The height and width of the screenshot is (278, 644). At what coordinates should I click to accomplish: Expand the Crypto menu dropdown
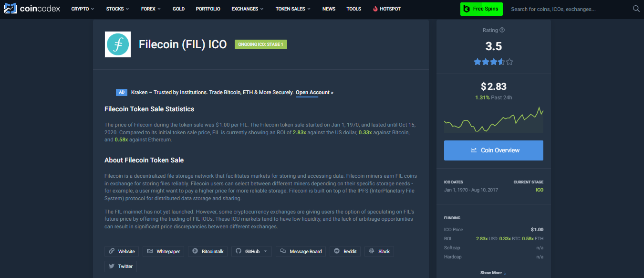coord(83,9)
